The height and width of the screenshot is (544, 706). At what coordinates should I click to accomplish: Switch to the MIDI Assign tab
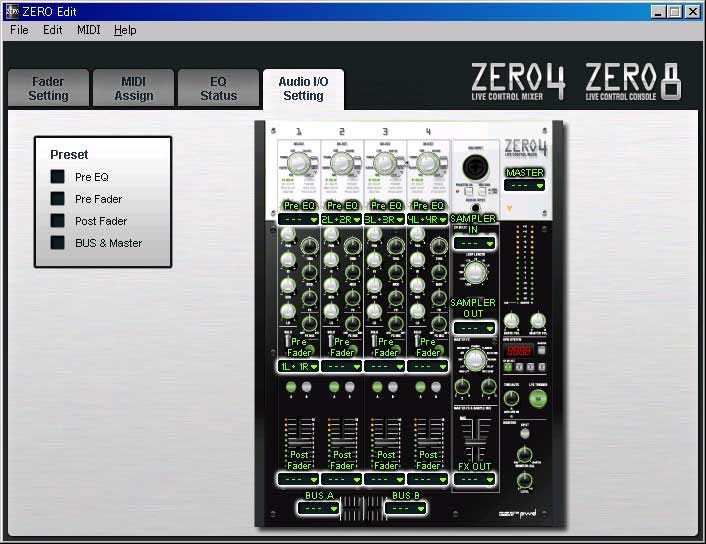(x=134, y=88)
